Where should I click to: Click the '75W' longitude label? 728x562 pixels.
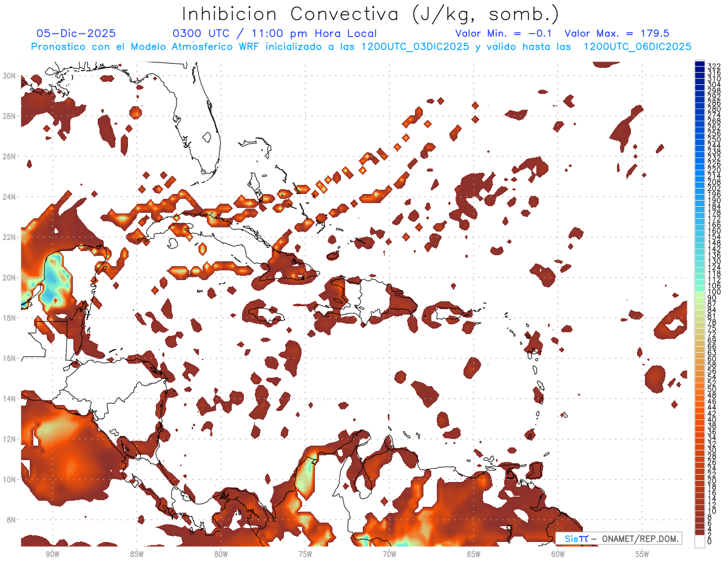point(305,554)
